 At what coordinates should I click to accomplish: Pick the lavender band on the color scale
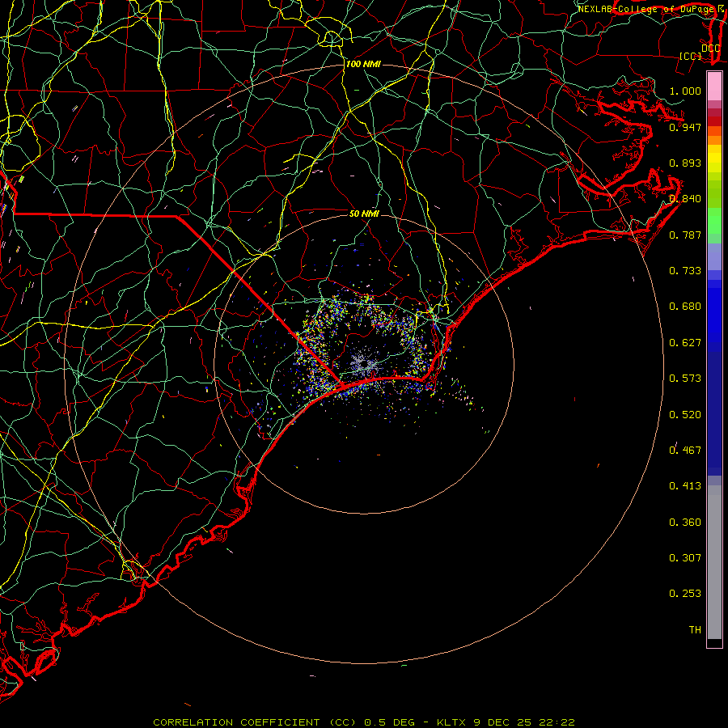[714, 256]
